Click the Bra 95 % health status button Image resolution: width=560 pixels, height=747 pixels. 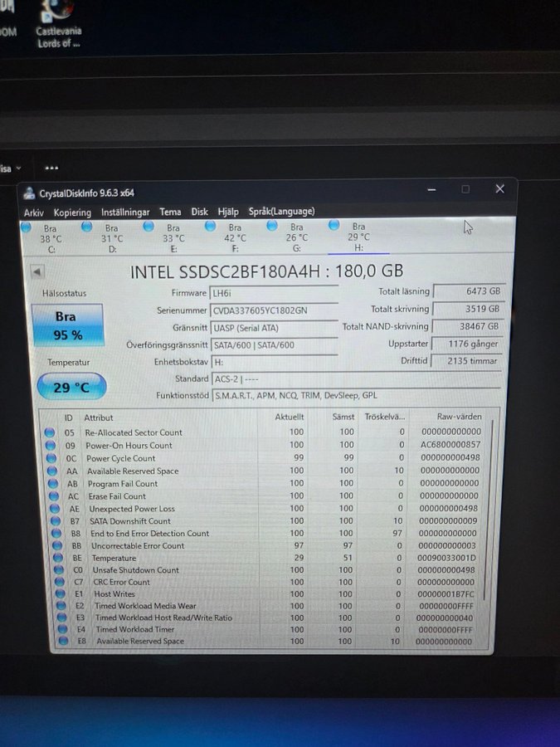pyautogui.click(x=67, y=325)
